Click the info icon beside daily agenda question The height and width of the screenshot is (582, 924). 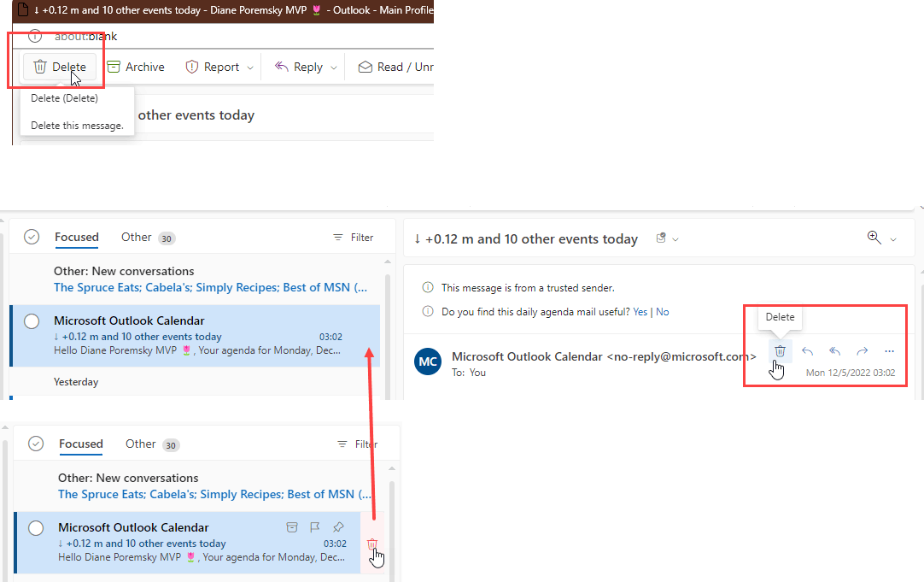pos(428,311)
